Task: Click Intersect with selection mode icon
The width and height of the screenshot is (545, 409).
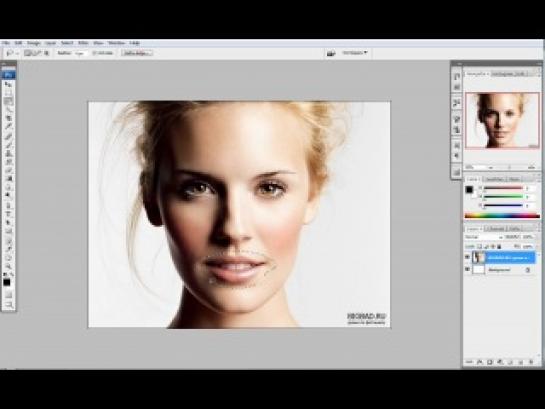Action: [46, 53]
